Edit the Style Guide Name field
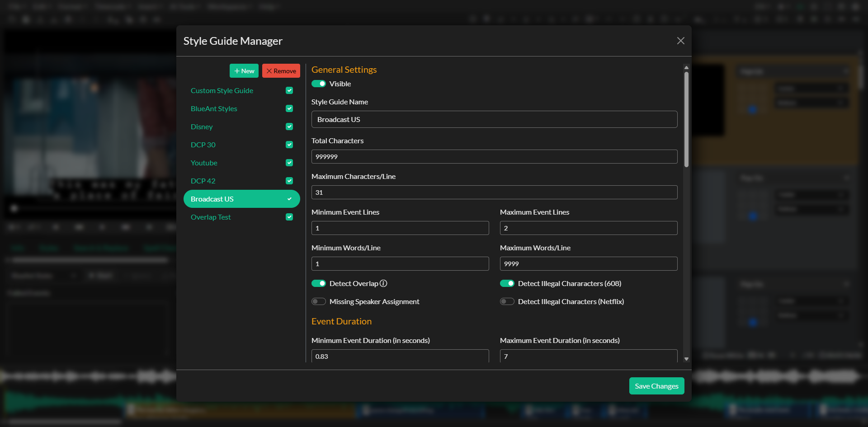Image resolution: width=868 pixels, height=427 pixels. [x=494, y=119]
